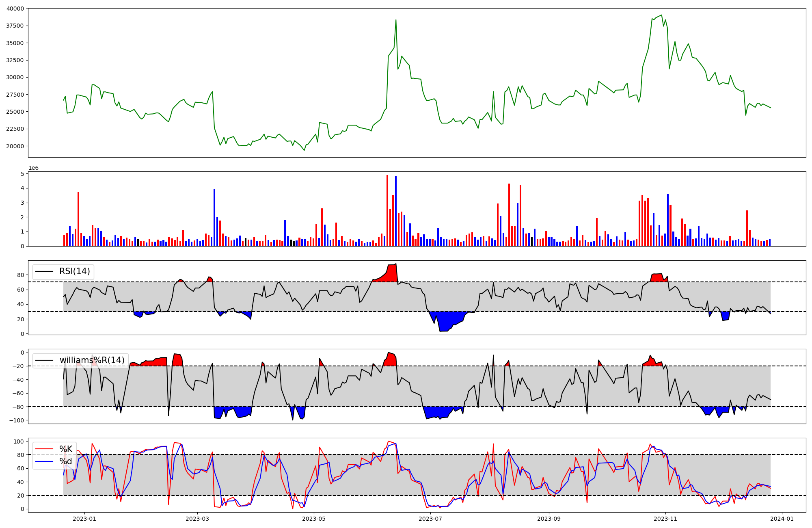This screenshot has width=812, height=528.
Task: Click the red %K legend line sample
Action: pos(44,449)
